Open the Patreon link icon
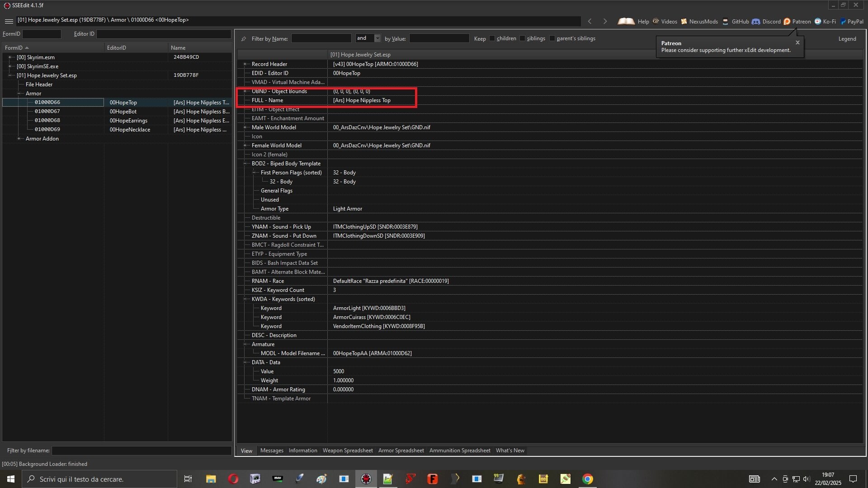This screenshot has height=488, width=868. pyautogui.click(x=787, y=21)
